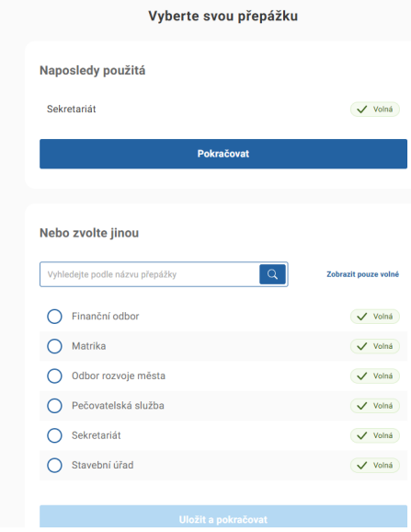Click the Volná badge beside Odbor rozvoje města
411x532 pixels.
(x=375, y=376)
